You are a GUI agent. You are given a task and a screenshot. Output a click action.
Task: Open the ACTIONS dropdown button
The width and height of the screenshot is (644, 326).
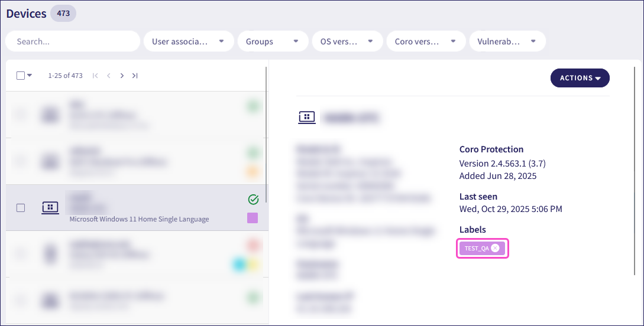tap(580, 78)
